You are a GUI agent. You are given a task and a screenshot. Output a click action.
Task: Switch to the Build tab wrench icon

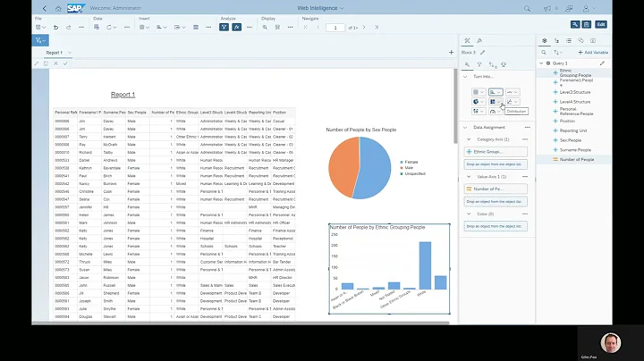[467, 40]
